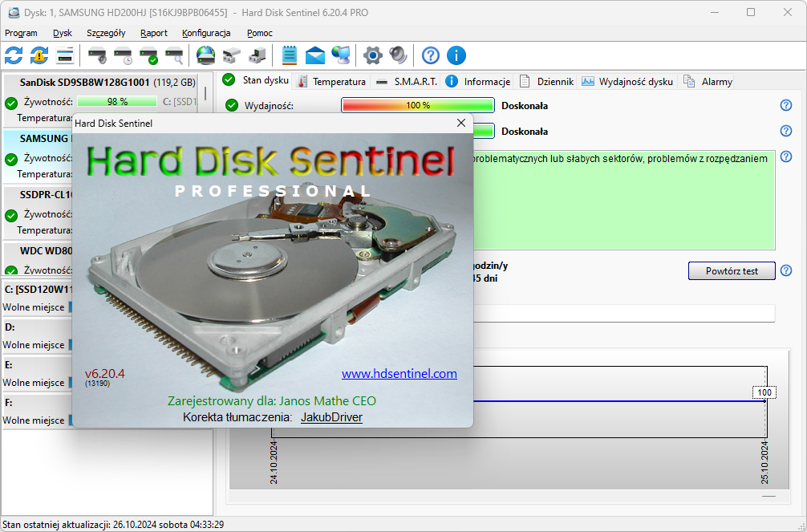Click the disk with magnifier toolbar icon
This screenshot has width=807, height=532.
tap(174, 55)
